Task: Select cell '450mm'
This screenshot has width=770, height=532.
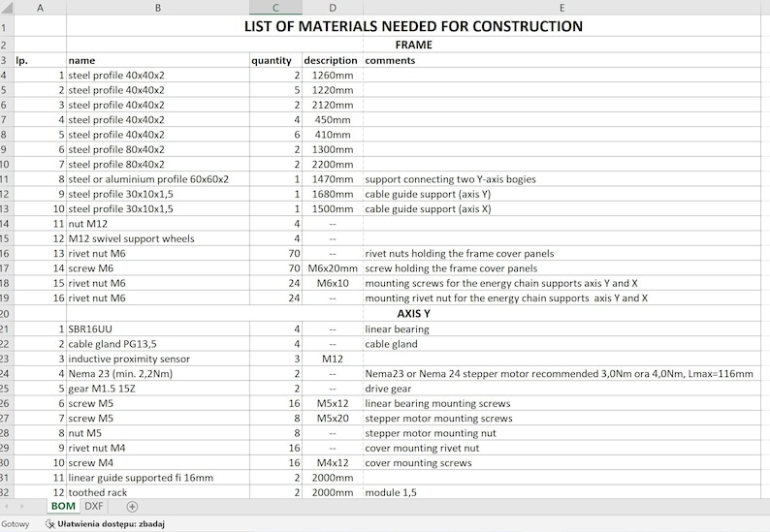Action: point(333,120)
